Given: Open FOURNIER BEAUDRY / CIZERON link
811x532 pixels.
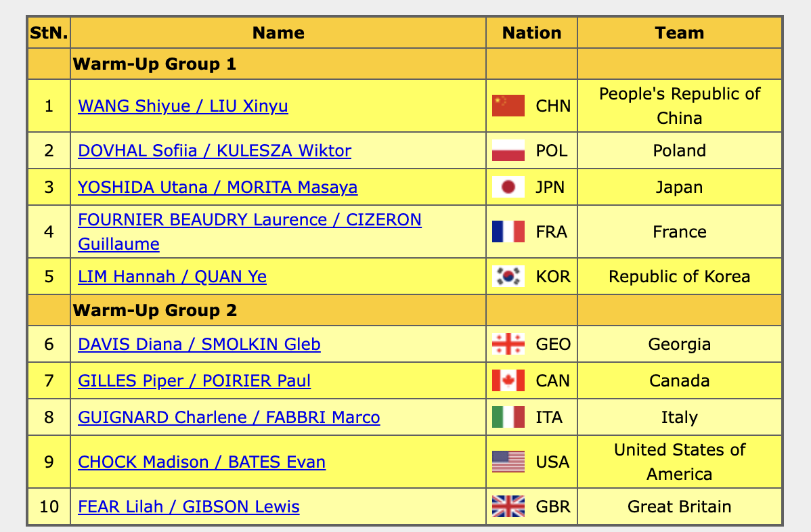Looking at the screenshot, I should (x=249, y=220).
